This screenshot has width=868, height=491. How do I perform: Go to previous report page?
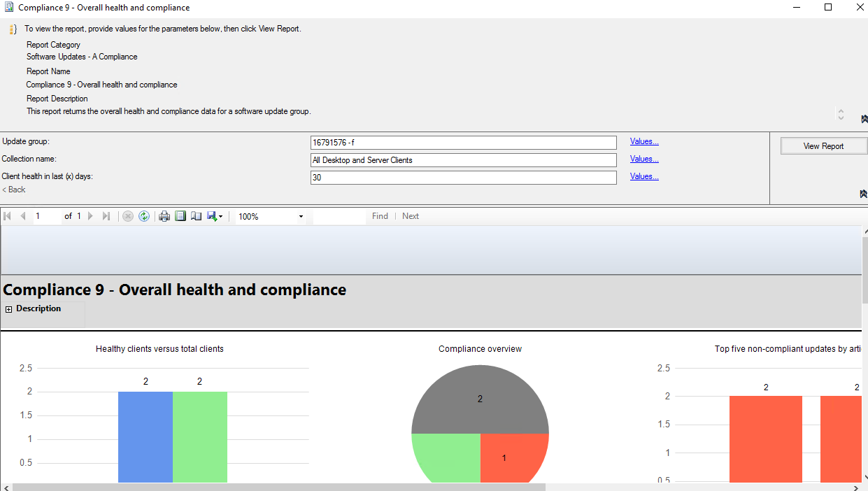coord(22,216)
